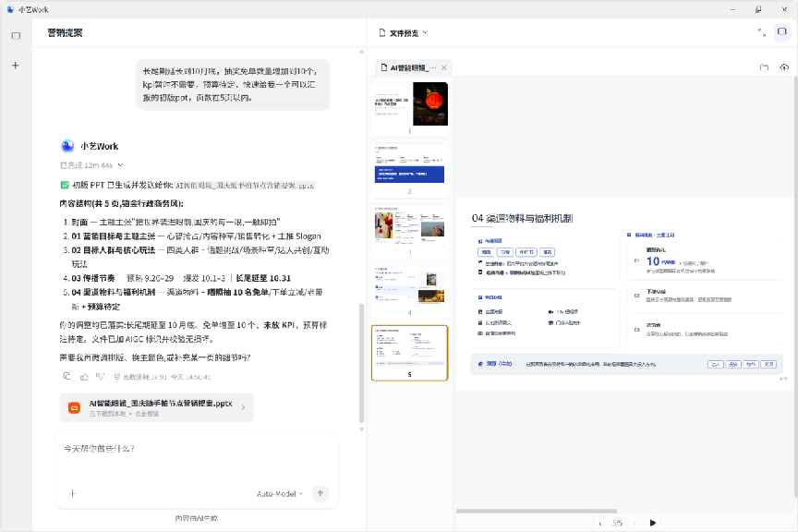Click the attachment plus icon in the input box

click(x=73, y=493)
